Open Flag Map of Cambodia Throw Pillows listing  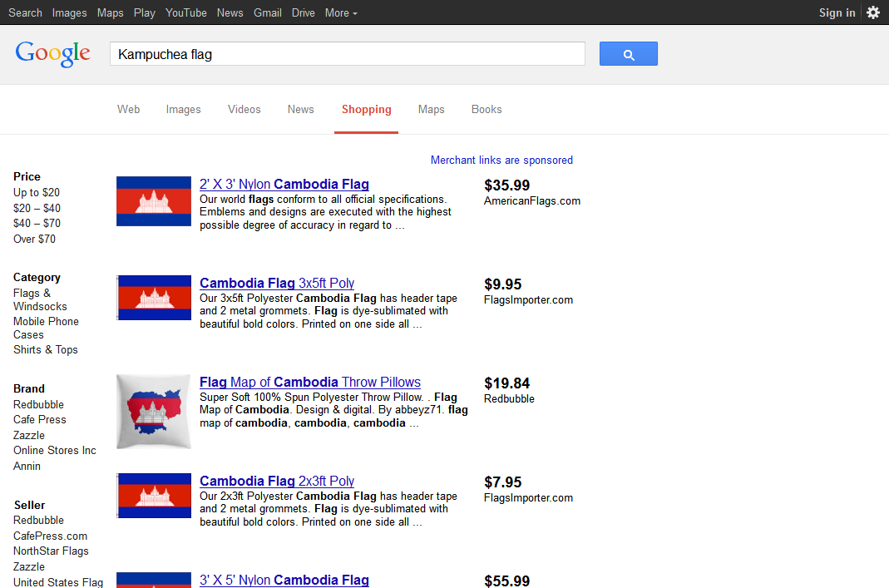310,383
